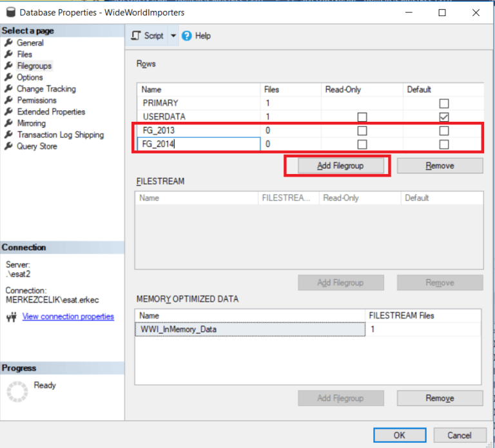This screenshot has height=448, width=495.
Task: Click the wrench icon beside Options
Action: 8,77
